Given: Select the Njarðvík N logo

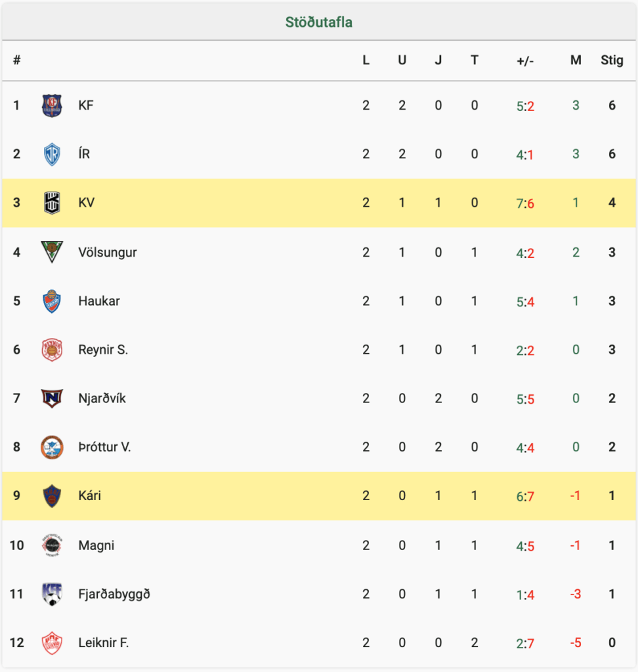Looking at the screenshot, I should click(x=52, y=398).
